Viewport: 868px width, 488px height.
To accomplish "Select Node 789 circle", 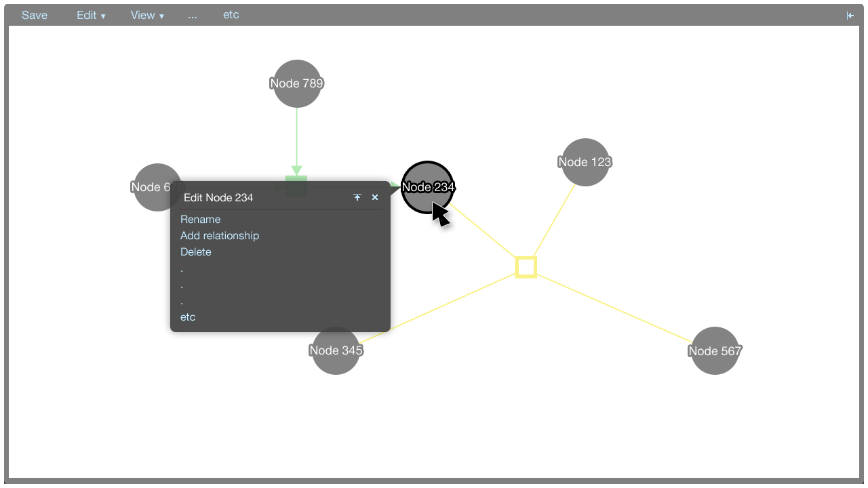I will [297, 83].
